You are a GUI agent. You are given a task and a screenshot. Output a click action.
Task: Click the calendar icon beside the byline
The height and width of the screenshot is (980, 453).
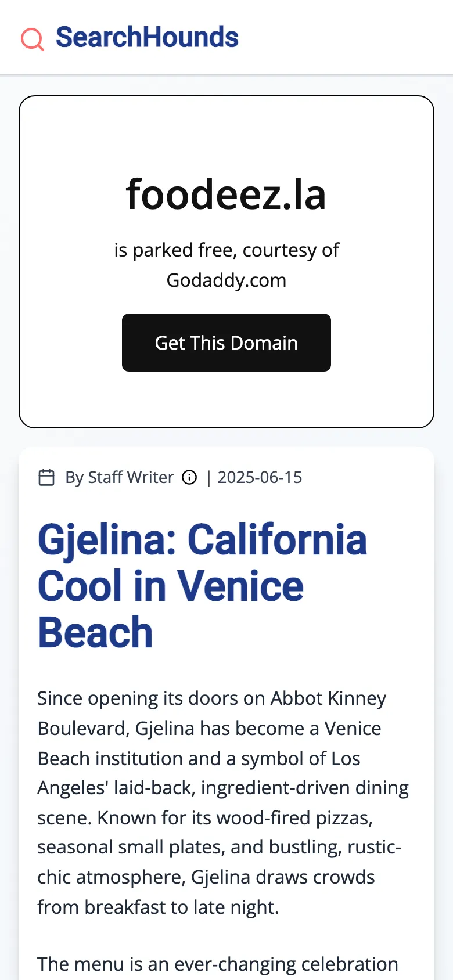click(46, 477)
